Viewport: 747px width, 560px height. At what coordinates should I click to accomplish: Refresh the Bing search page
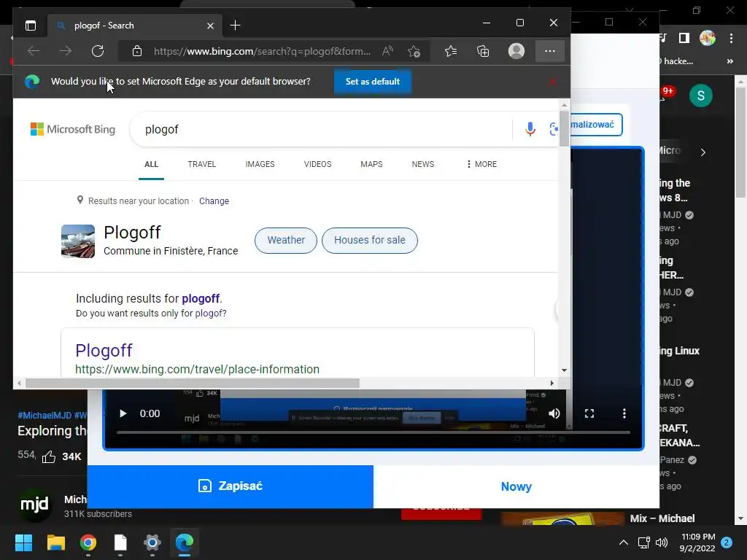point(98,51)
